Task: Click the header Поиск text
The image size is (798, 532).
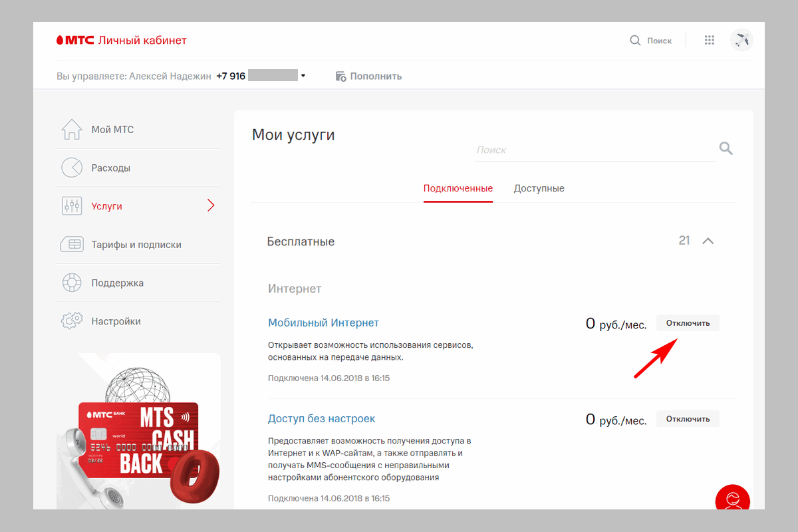Action: (x=660, y=41)
